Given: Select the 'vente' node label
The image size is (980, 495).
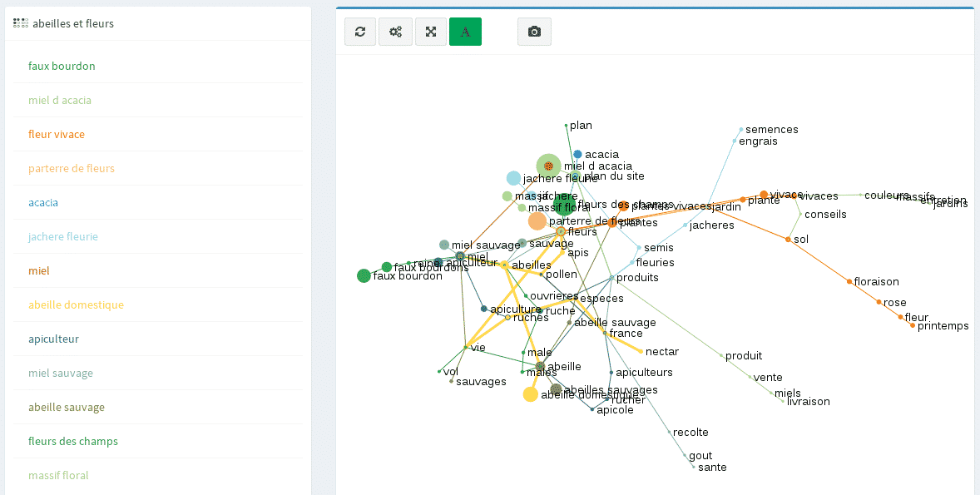Looking at the screenshot, I should (768, 378).
